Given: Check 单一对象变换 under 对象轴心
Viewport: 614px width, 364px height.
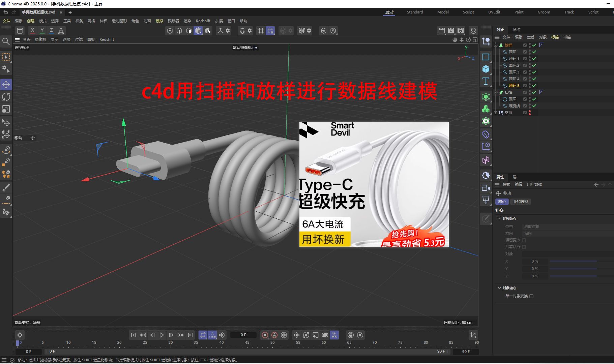Looking at the screenshot, I should tap(532, 296).
